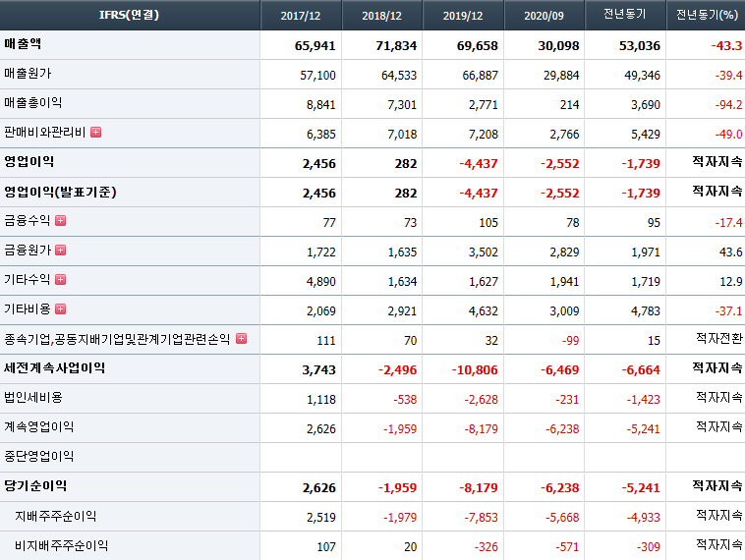The image size is (745, 560).
Task: Select the 기타수익 row label
Action: (x=28, y=279)
